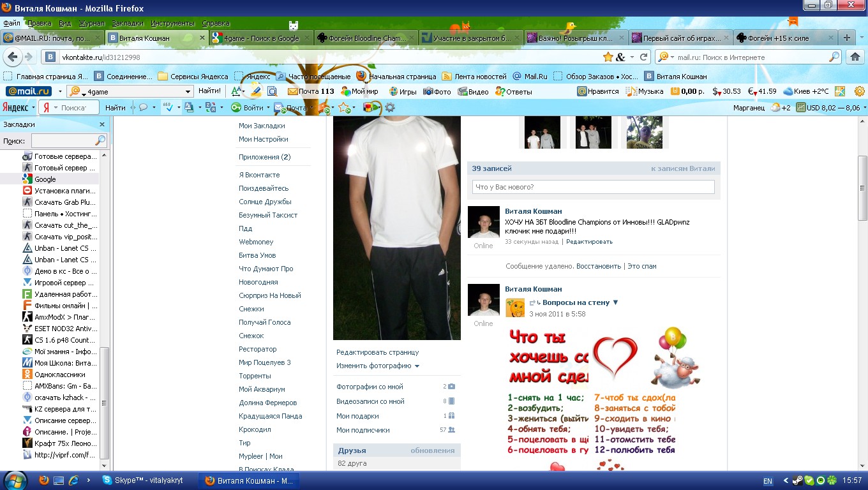Viewport: 868px width, 490px height.
Task: Close the Закладки sidebar panel
Action: [x=102, y=124]
